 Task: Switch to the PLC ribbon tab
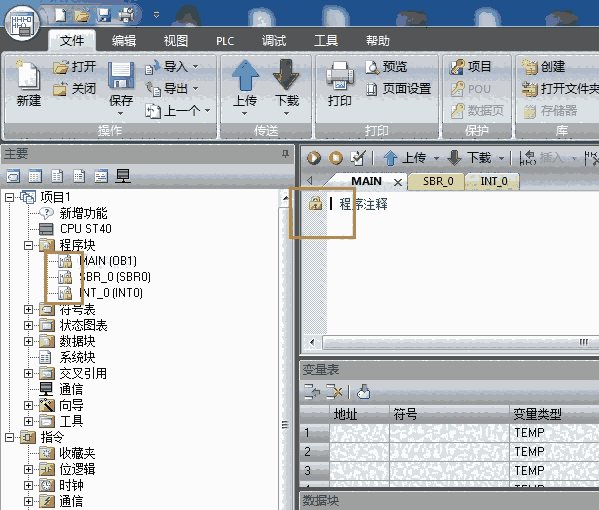click(x=225, y=41)
